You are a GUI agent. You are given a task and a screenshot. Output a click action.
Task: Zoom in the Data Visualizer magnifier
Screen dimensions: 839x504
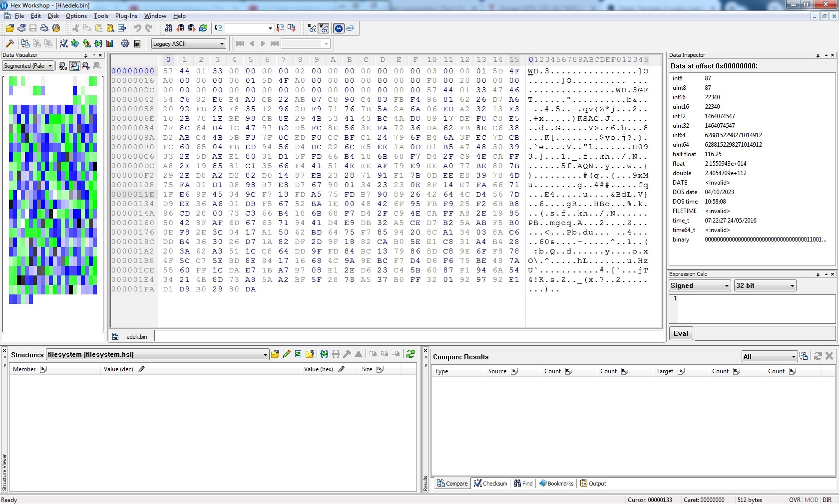[x=86, y=66]
